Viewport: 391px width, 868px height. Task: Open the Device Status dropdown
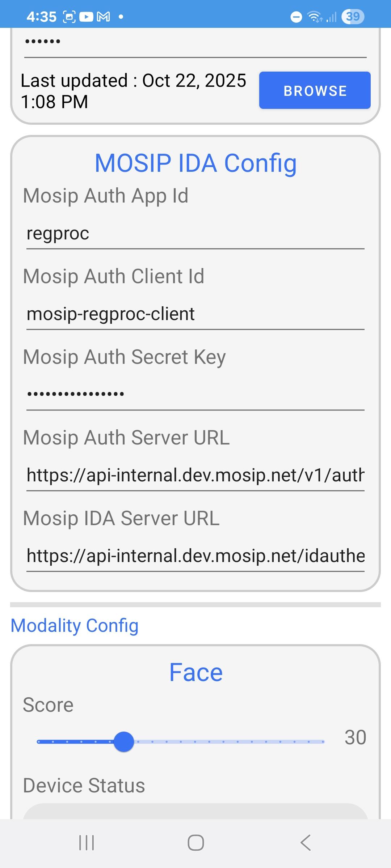pyautogui.click(x=195, y=812)
